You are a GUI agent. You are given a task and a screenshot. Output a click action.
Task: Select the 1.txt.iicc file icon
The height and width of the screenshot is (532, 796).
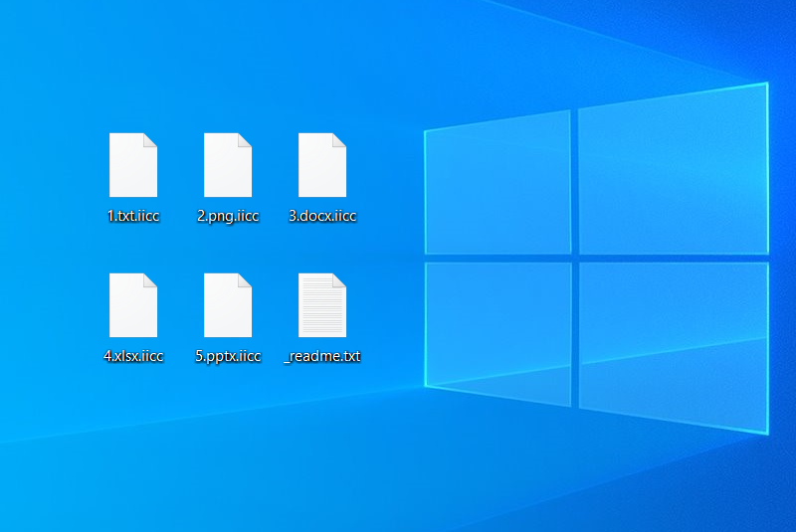133,164
